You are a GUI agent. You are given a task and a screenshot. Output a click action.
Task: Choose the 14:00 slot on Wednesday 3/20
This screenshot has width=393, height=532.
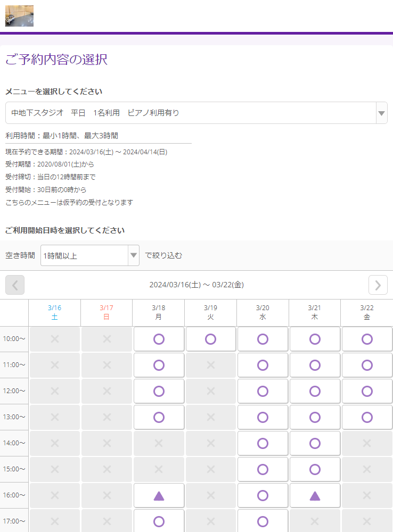pyautogui.click(x=263, y=443)
